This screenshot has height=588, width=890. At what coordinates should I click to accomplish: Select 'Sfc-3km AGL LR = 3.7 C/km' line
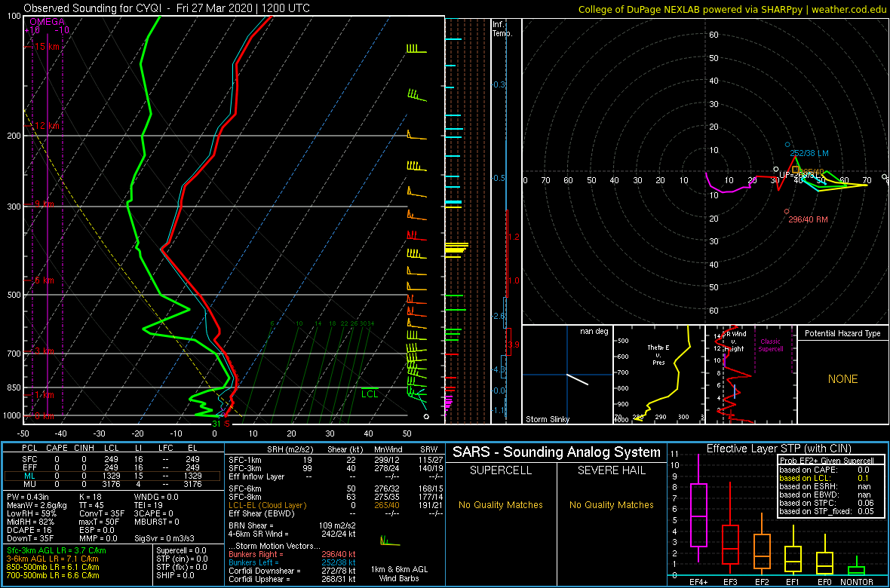[57, 551]
